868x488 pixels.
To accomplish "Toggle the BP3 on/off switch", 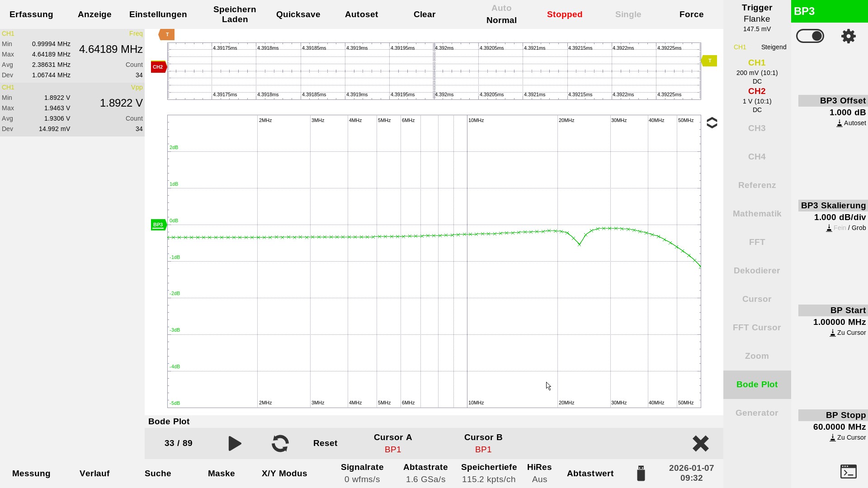I will pos(810,36).
